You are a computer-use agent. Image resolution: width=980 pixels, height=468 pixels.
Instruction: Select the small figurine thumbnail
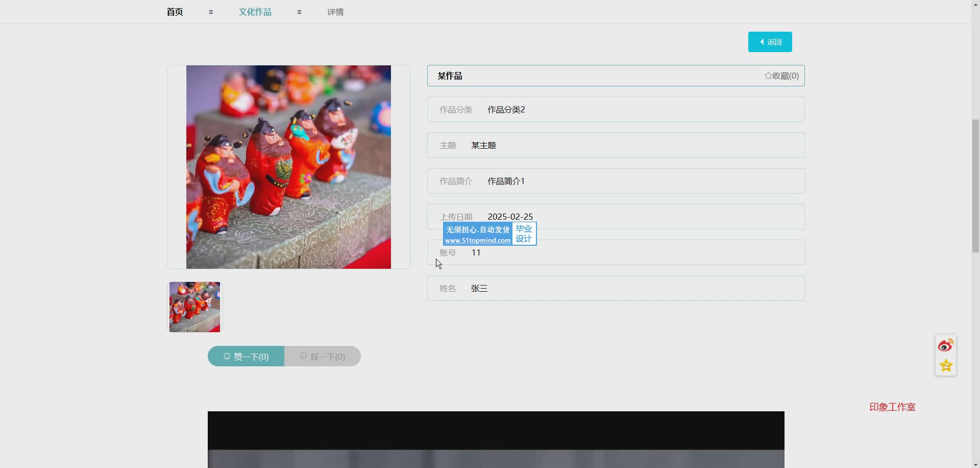tap(194, 307)
